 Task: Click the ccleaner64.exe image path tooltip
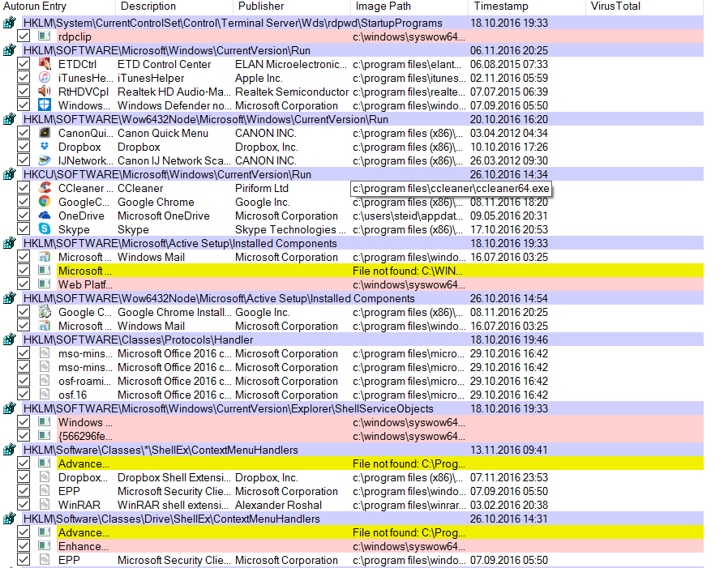451,189
